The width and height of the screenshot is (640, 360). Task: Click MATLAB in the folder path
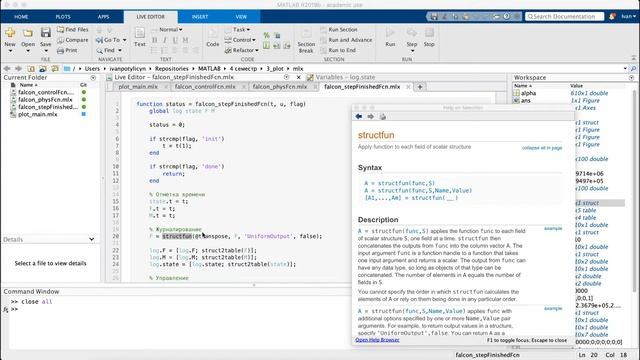click(209, 69)
